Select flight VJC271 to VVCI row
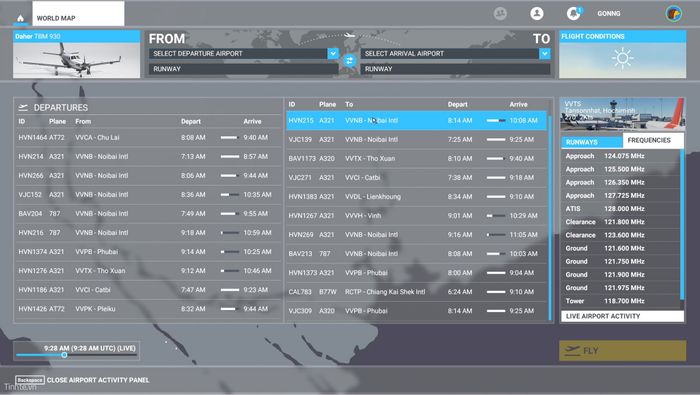 coord(416,178)
